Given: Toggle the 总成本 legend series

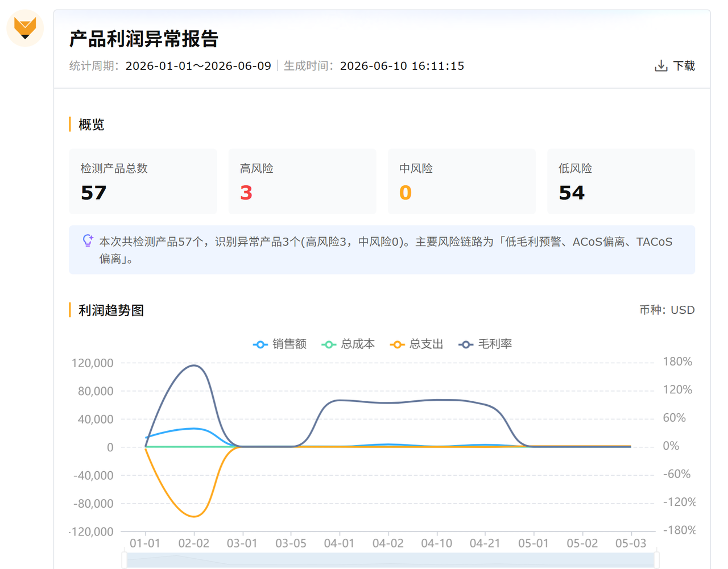Looking at the screenshot, I should coord(348,344).
